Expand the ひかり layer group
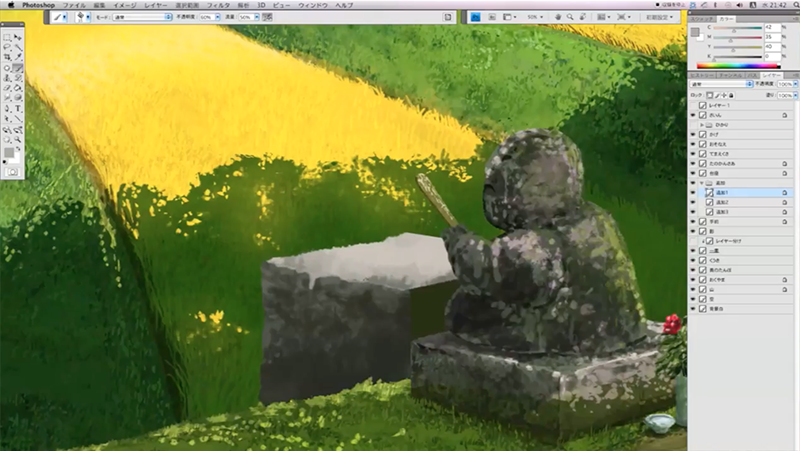 702,124
